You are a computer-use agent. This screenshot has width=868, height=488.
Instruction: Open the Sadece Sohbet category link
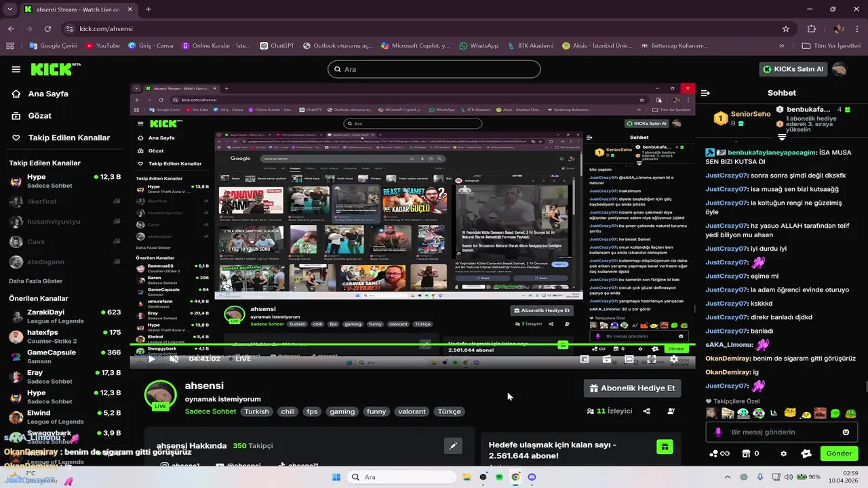click(210, 411)
